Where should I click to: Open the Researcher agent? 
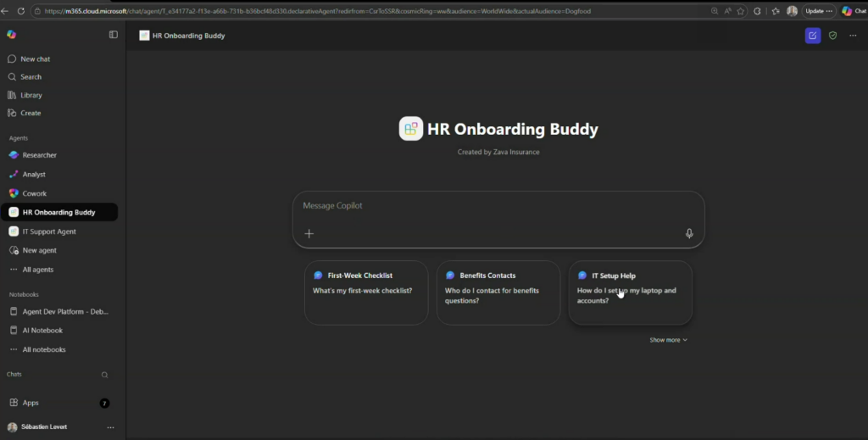click(39, 155)
